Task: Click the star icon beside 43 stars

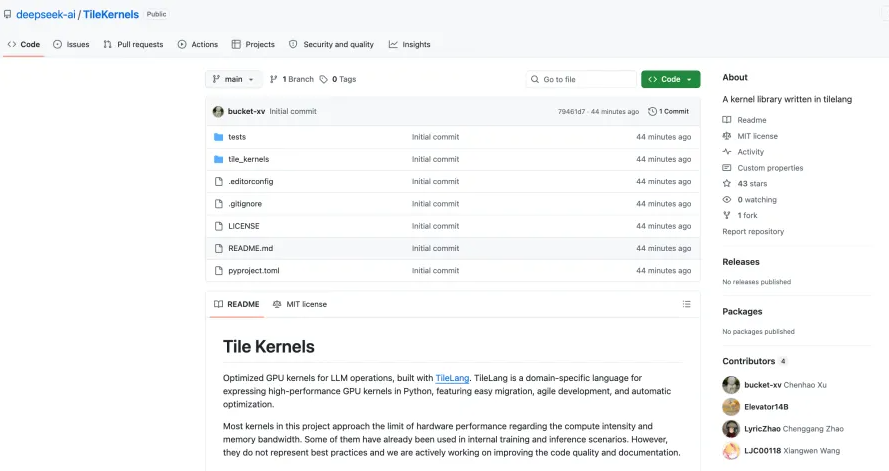Action: click(727, 184)
